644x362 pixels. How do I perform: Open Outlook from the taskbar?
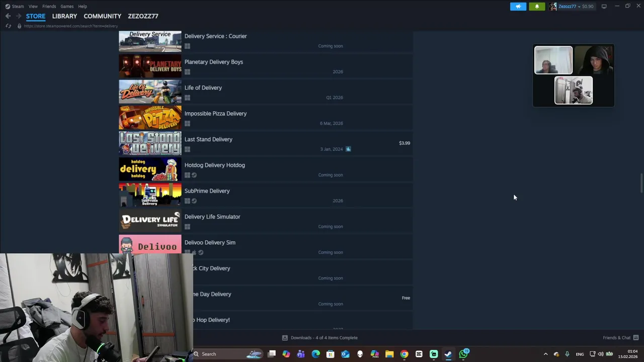click(x=345, y=354)
